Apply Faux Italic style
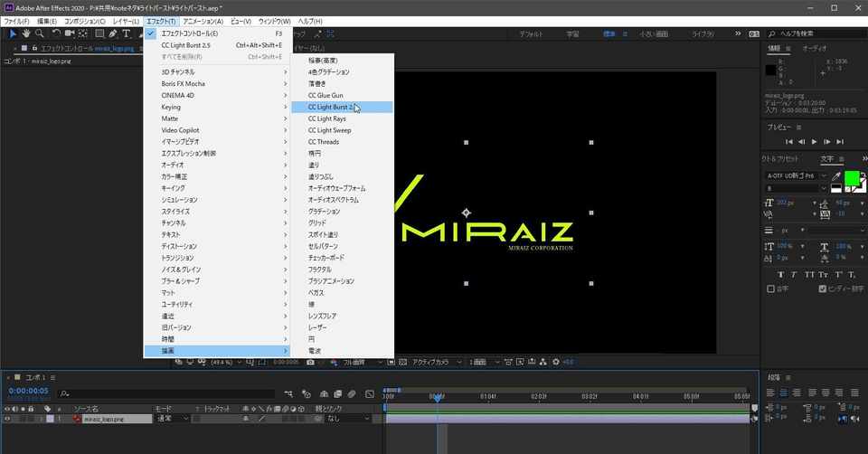The width and height of the screenshot is (868, 454). tap(794, 275)
